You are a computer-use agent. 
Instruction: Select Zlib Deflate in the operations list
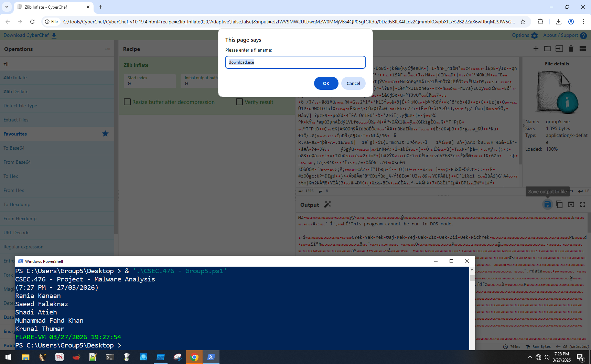pyautogui.click(x=57, y=92)
